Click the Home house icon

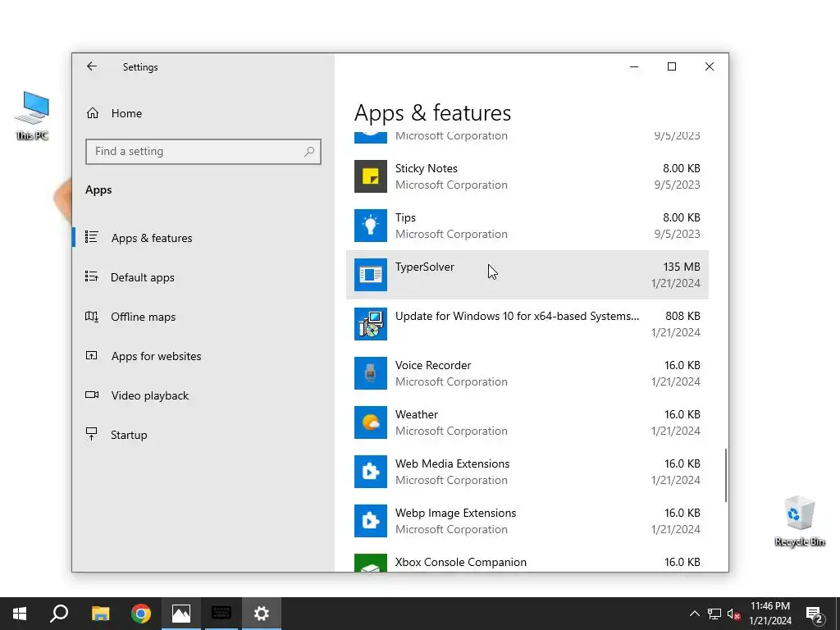pyautogui.click(x=93, y=113)
